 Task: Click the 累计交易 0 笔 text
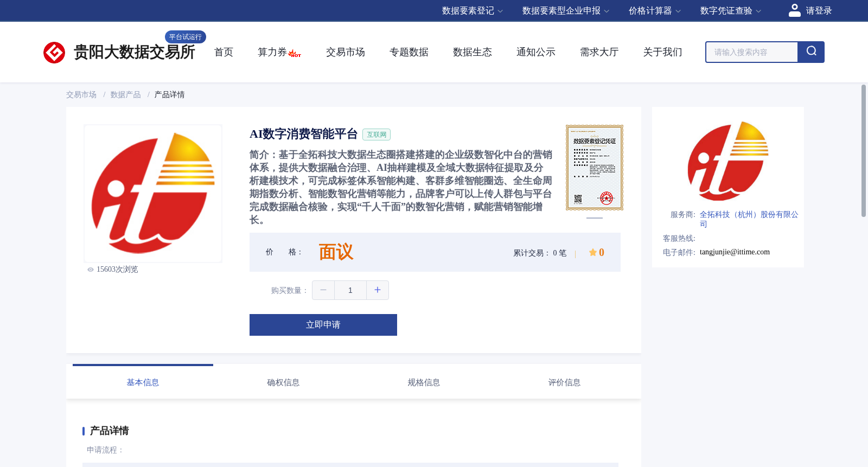click(x=540, y=253)
